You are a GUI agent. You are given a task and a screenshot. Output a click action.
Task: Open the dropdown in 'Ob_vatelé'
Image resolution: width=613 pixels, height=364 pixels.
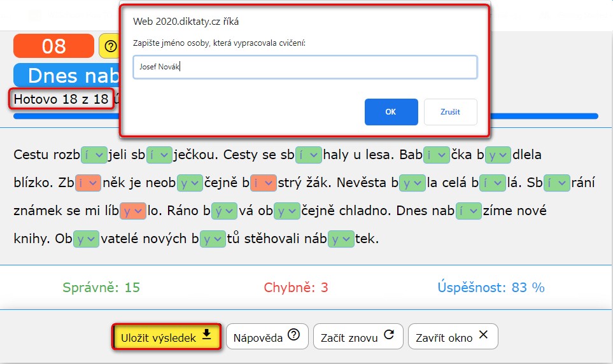[x=86, y=239]
